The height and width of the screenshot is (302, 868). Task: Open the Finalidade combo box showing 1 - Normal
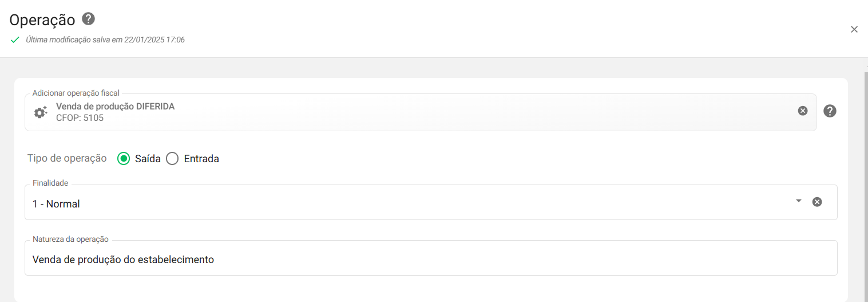pyautogui.click(x=401, y=203)
